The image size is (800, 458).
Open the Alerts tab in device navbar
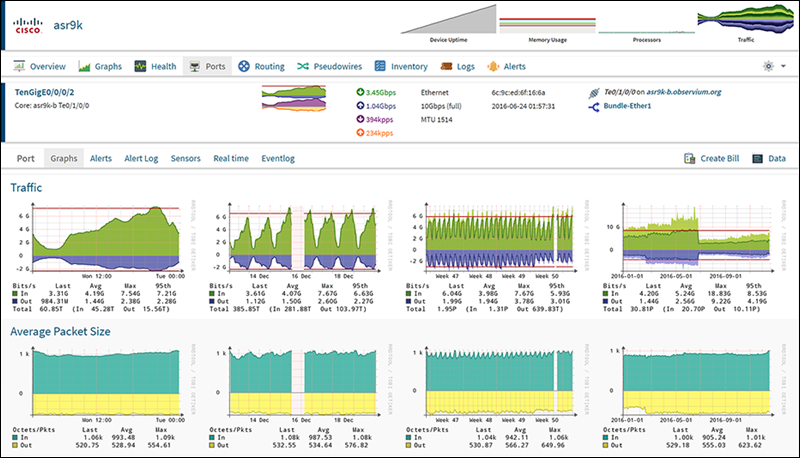coord(507,66)
